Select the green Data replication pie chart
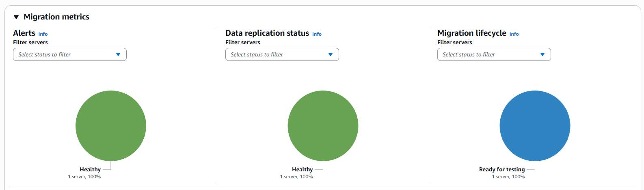 323,126
